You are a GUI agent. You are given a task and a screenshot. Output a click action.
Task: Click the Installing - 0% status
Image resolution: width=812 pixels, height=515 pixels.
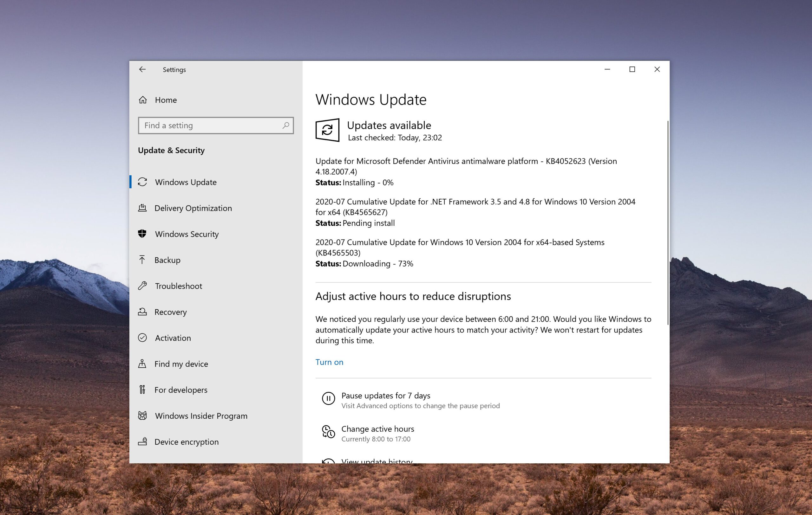368,182
